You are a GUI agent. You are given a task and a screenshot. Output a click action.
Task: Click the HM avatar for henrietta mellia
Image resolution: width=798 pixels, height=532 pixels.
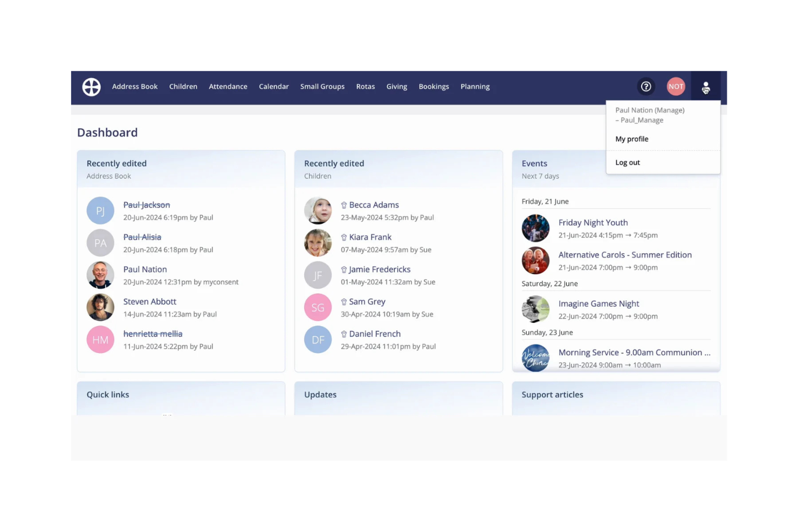pyautogui.click(x=100, y=340)
